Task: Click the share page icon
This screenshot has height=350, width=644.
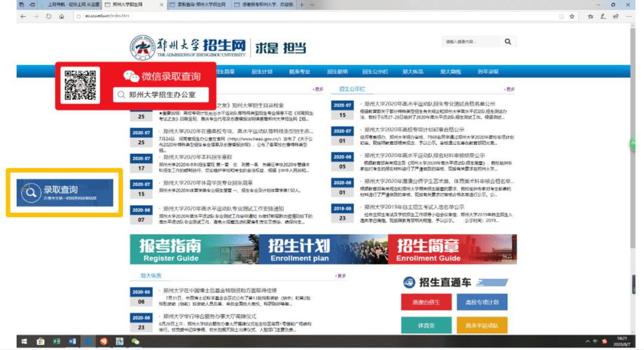Action: [615, 17]
